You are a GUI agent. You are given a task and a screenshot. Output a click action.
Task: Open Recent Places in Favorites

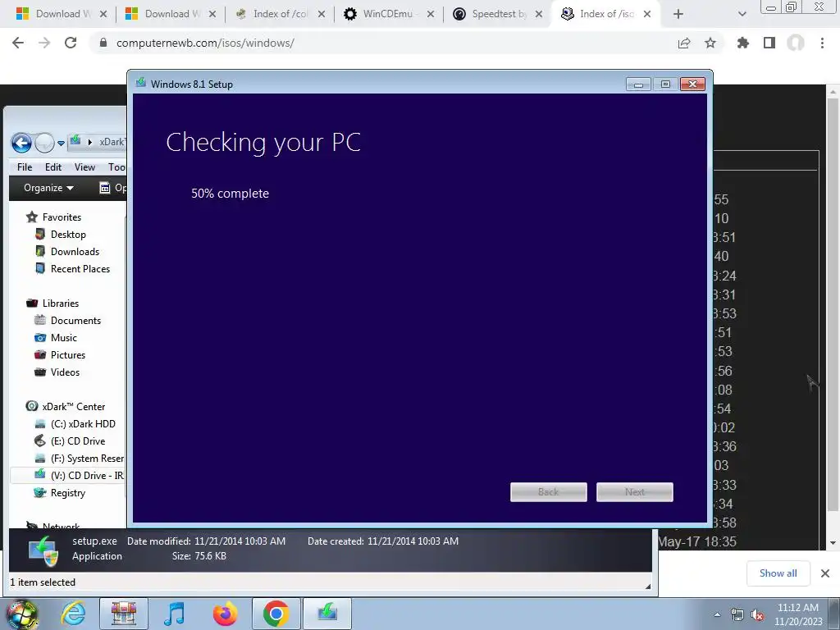coord(80,268)
